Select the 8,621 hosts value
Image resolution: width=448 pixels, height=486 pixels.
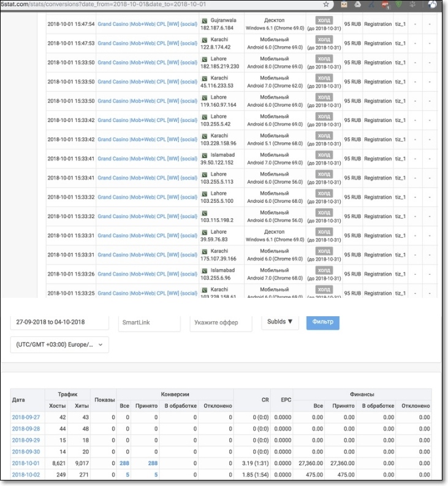[x=59, y=463]
